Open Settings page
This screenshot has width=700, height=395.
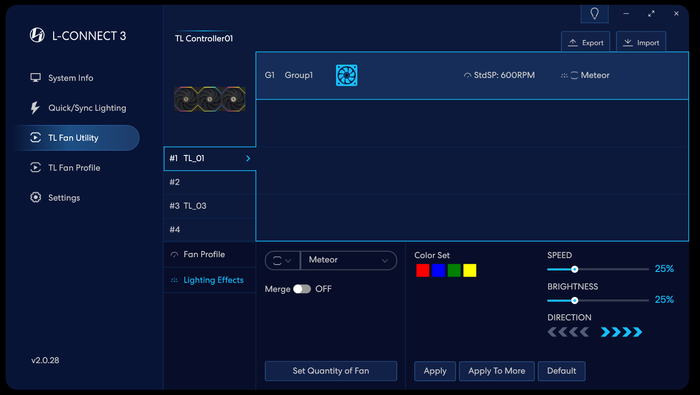(x=55, y=197)
